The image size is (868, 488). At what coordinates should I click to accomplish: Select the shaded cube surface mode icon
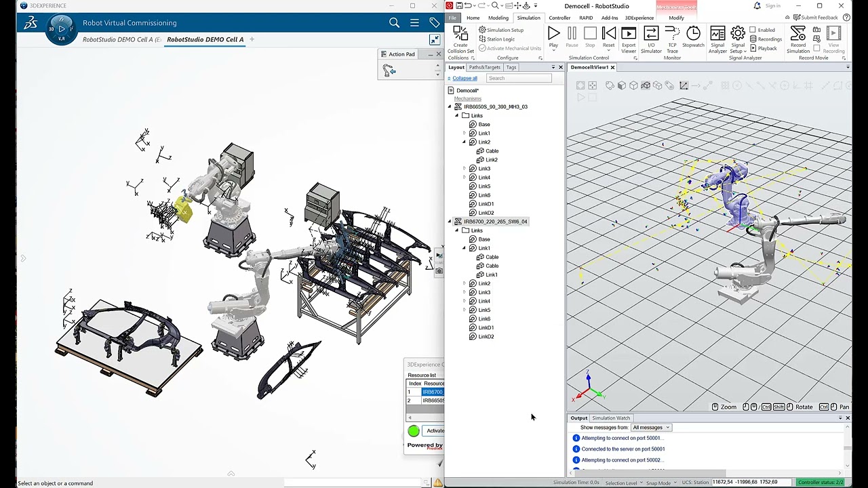pos(621,85)
